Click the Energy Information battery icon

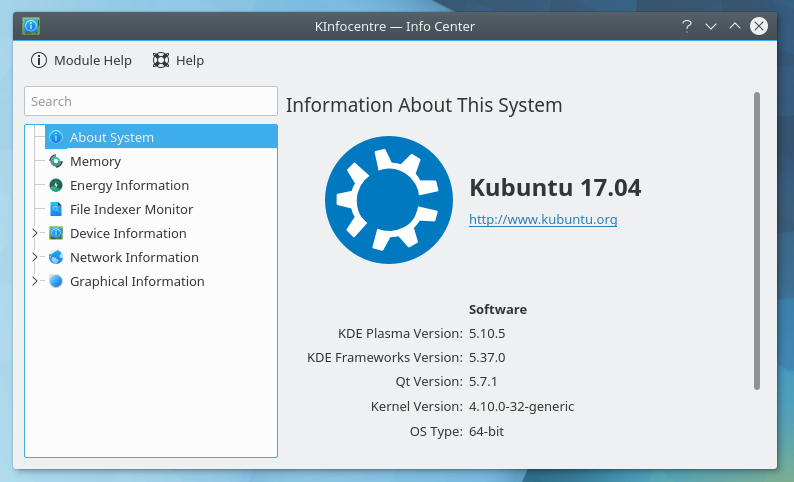[x=56, y=185]
